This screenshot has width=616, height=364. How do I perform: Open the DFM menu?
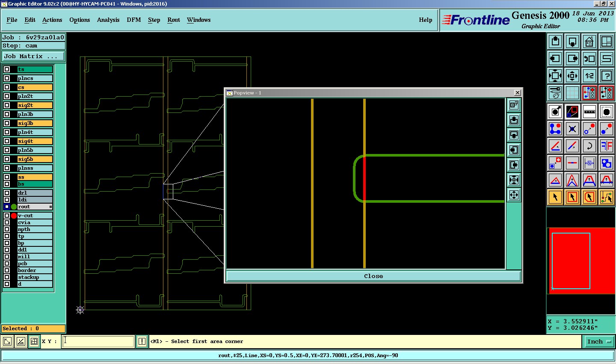(x=134, y=20)
